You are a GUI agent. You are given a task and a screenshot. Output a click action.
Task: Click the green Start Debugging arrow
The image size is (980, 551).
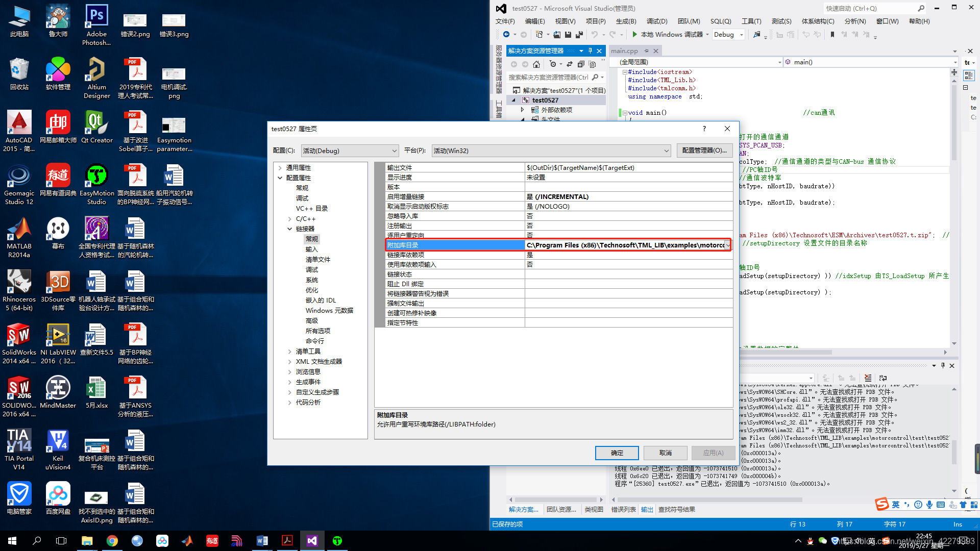[x=634, y=34]
